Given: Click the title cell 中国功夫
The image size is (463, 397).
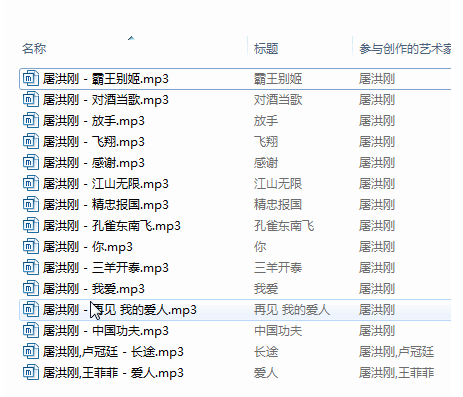Looking at the screenshot, I should (x=278, y=331).
